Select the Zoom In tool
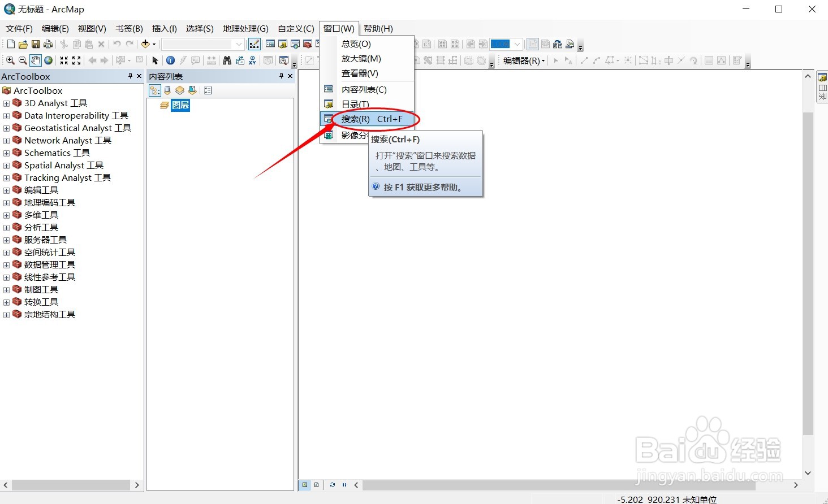This screenshot has width=828, height=504. pyautogui.click(x=10, y=60)
